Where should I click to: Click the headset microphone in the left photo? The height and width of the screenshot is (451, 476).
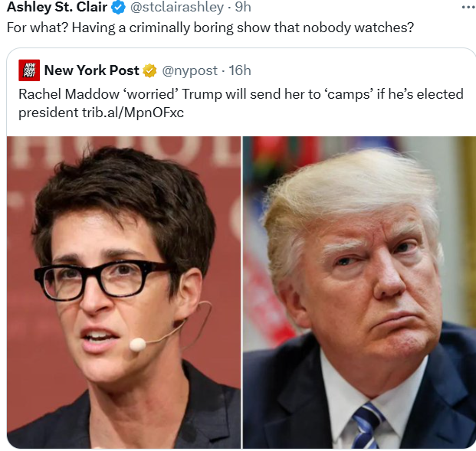click(138, 345)
